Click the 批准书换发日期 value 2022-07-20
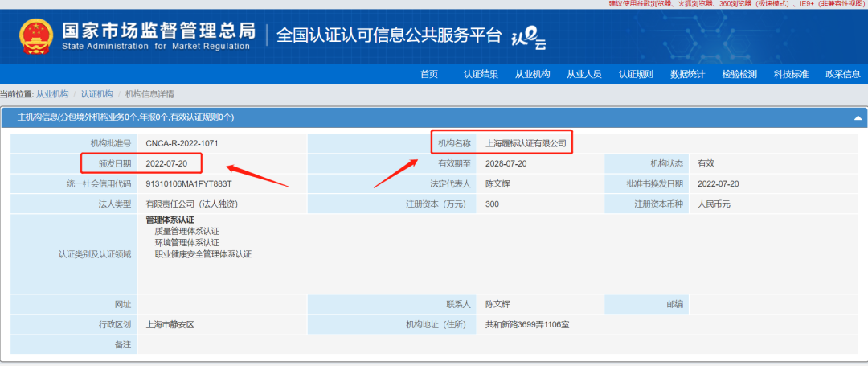This screenshot has width=868, height=366. click(718, 184)
